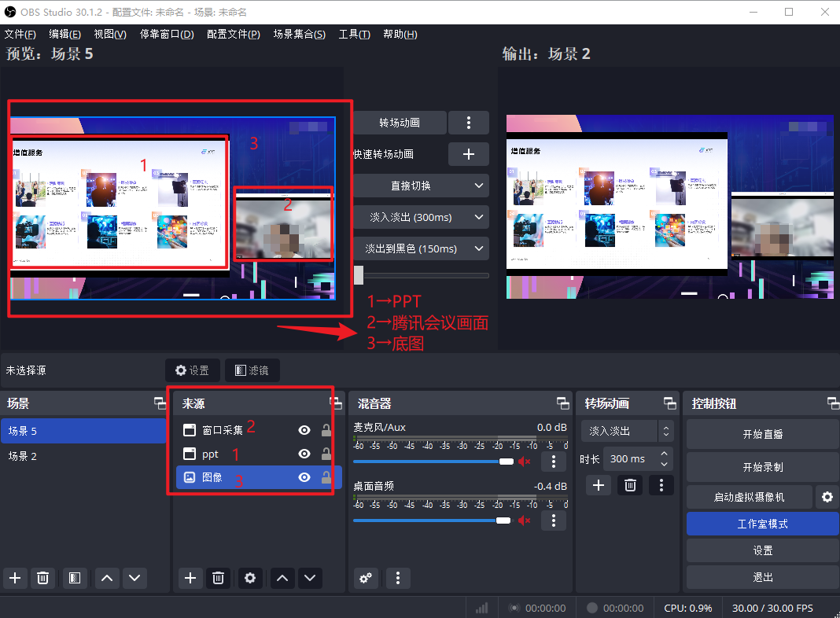Hide the 窗口采集 source with the eye icon
Image resolution: width=840 pixels, height=618 pixels.
[x=304, y=430]
